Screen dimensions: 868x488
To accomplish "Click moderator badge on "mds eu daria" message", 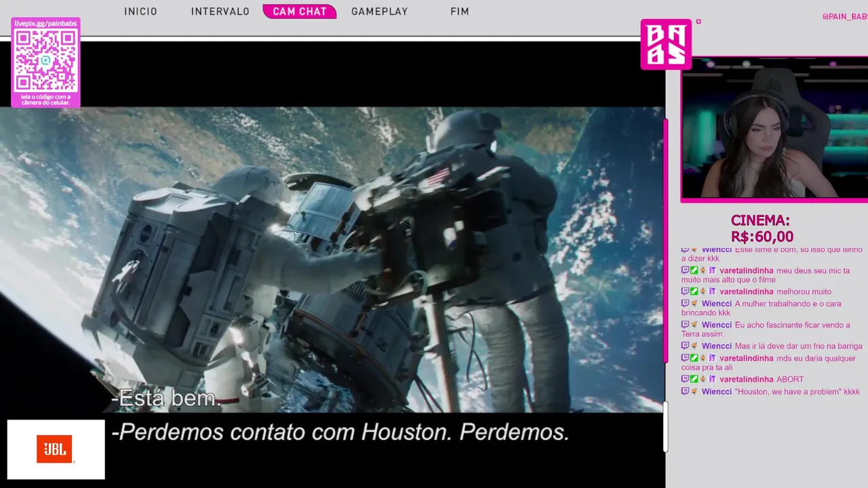I will (x=694, y=359).
